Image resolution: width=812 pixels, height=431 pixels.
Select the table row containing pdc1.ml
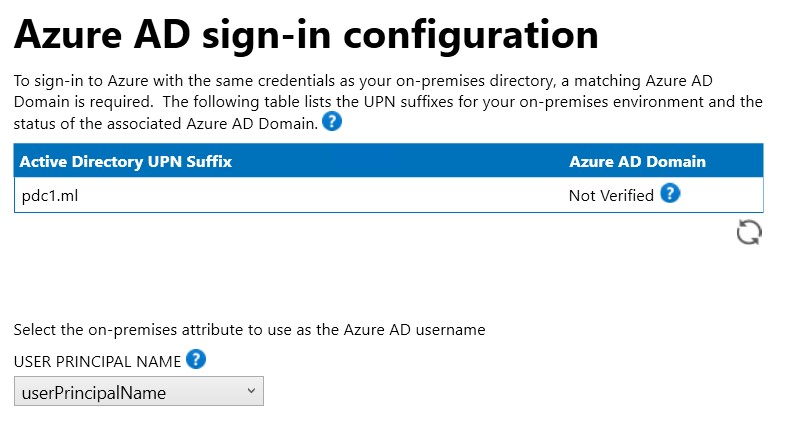pyautogui.click(x=388, y=195)
